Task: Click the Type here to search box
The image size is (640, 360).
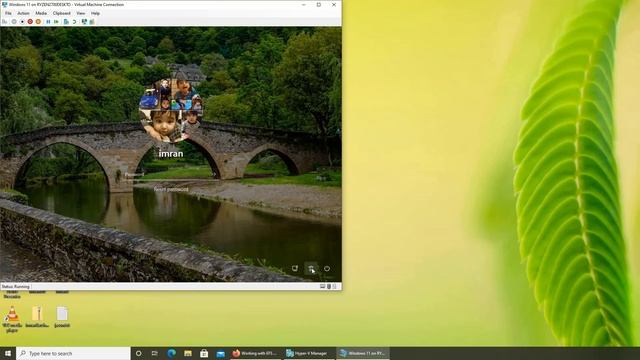Action: tap(73, 353)
